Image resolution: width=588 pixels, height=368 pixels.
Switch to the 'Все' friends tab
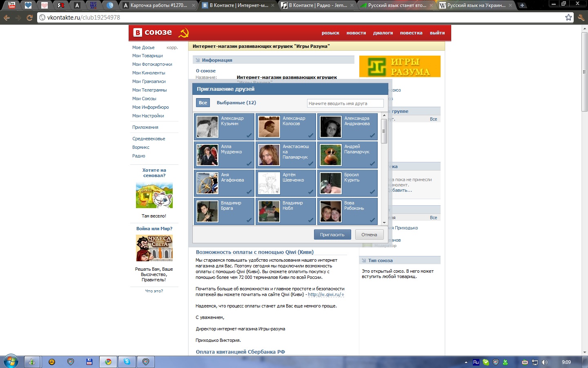click(203, 103)
